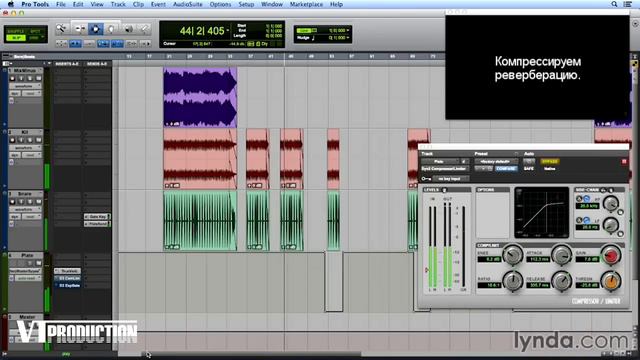Click the orange THRESH knob

tap(611, 281)
